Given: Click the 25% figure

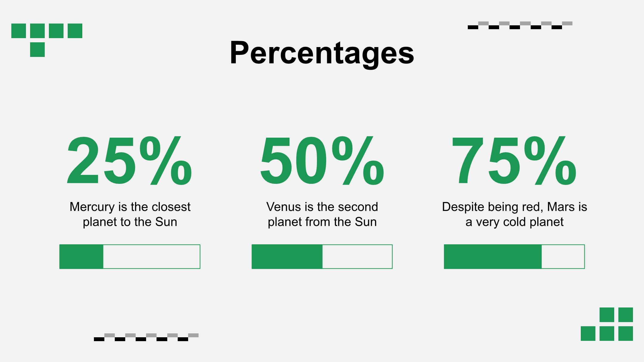Looking at the screenshot, I should (130, 161).
